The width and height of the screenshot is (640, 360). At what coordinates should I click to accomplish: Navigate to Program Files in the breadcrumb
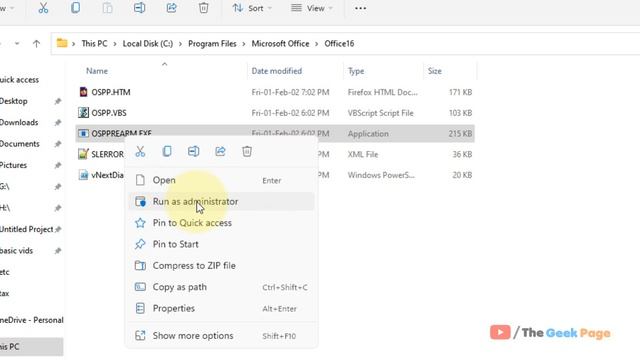click(x=212, y=44)
